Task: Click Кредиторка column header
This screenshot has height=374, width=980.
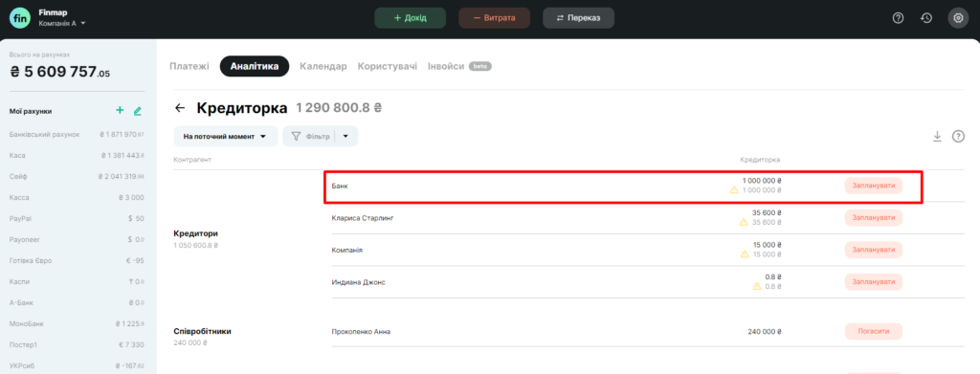Action: coord(760,160)
